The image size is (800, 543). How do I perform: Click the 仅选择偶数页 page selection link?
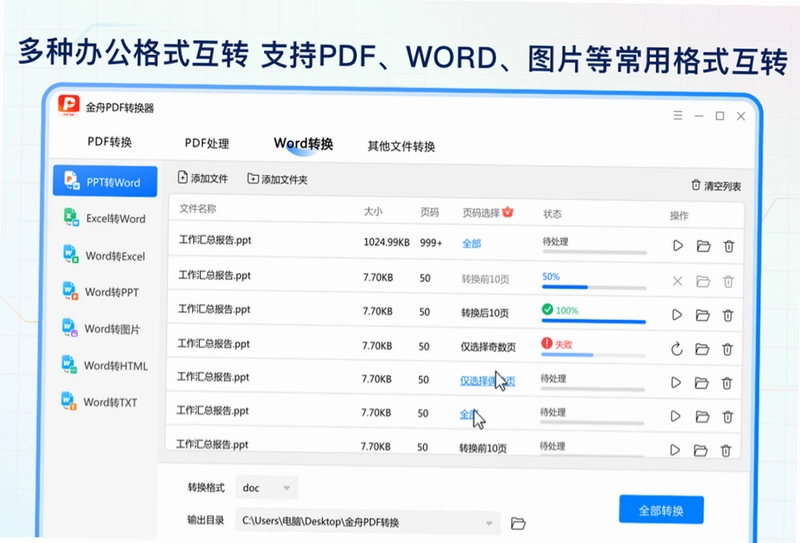tap(488, 381)
